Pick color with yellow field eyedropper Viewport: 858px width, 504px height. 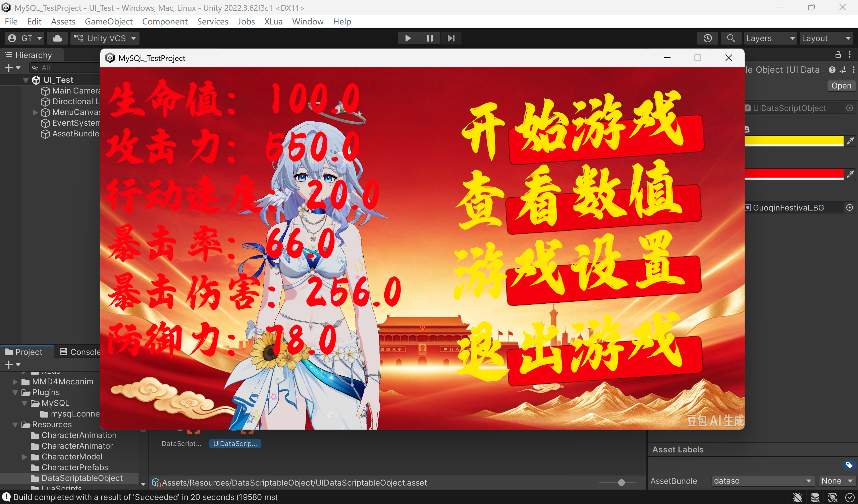coord(850,141)
